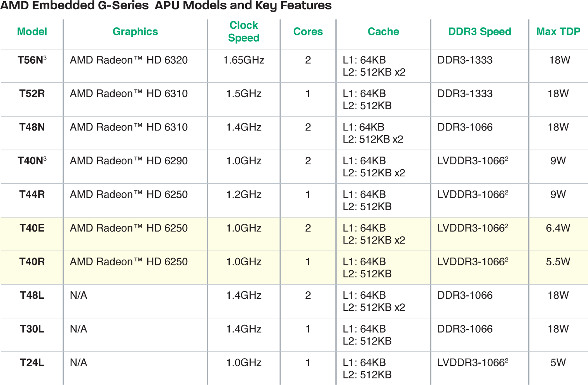Click the N/A graphics cell for T24L
Screen dimensions: 588x385
79,362
